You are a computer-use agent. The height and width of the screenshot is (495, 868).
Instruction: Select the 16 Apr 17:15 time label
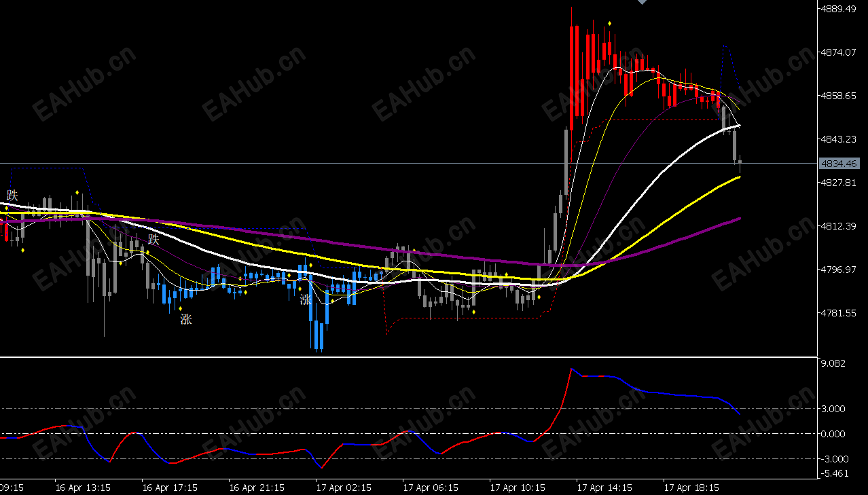point(170,488)
